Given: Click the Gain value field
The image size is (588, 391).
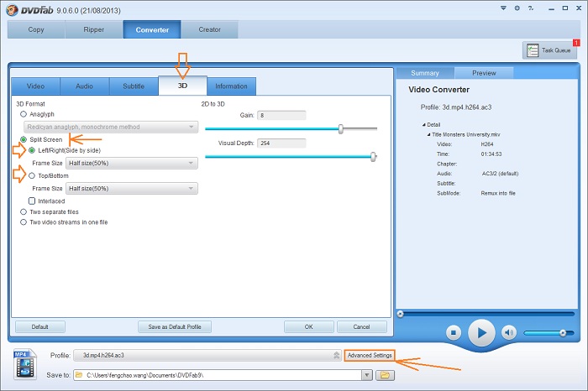Looking at the screenshot, I should pyautogui.click(x=281, y=115).
